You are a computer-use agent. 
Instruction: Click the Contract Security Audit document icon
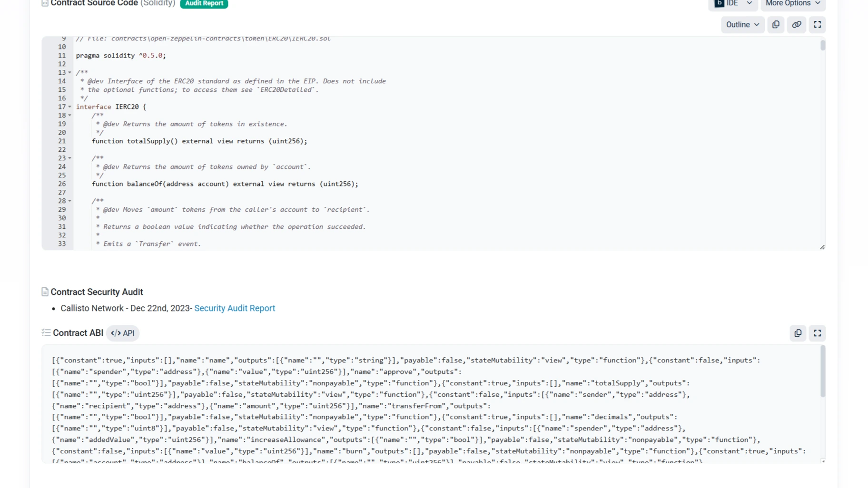pos(44,292)
